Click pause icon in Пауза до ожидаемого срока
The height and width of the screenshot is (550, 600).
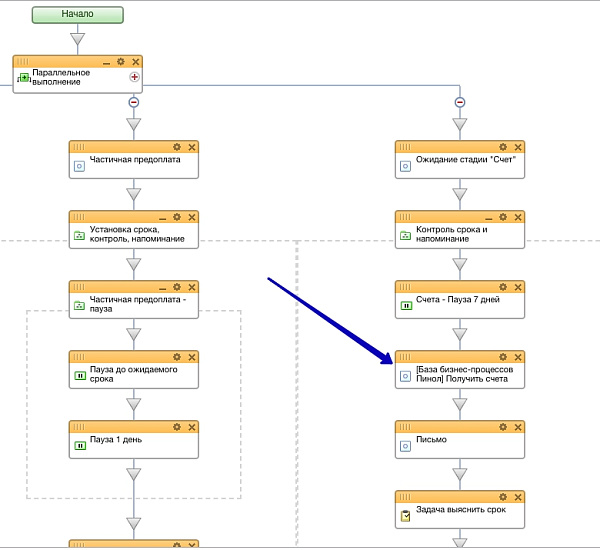coord(80,376)
